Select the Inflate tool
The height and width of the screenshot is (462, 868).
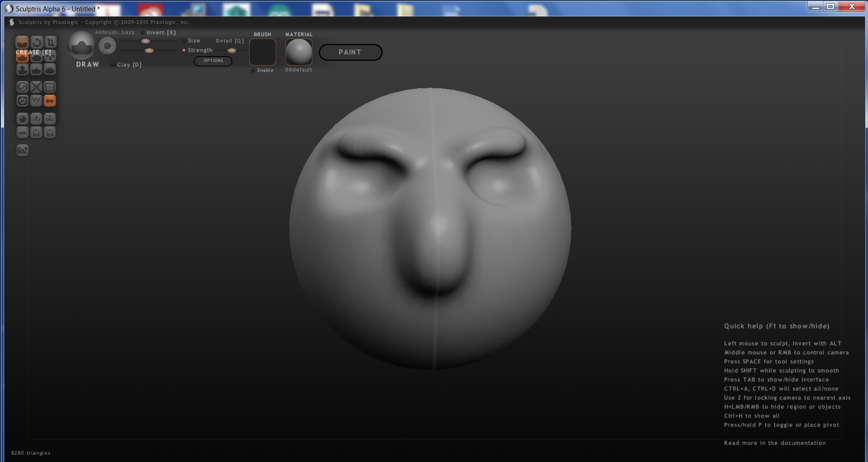[22, 69]
